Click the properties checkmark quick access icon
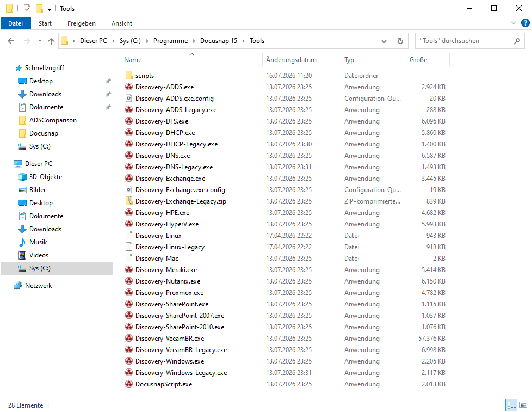 click(28, 9)
